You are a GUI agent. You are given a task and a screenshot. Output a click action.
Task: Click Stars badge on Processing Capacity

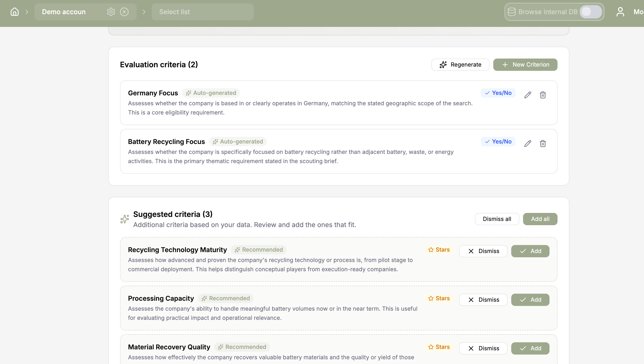439,298
